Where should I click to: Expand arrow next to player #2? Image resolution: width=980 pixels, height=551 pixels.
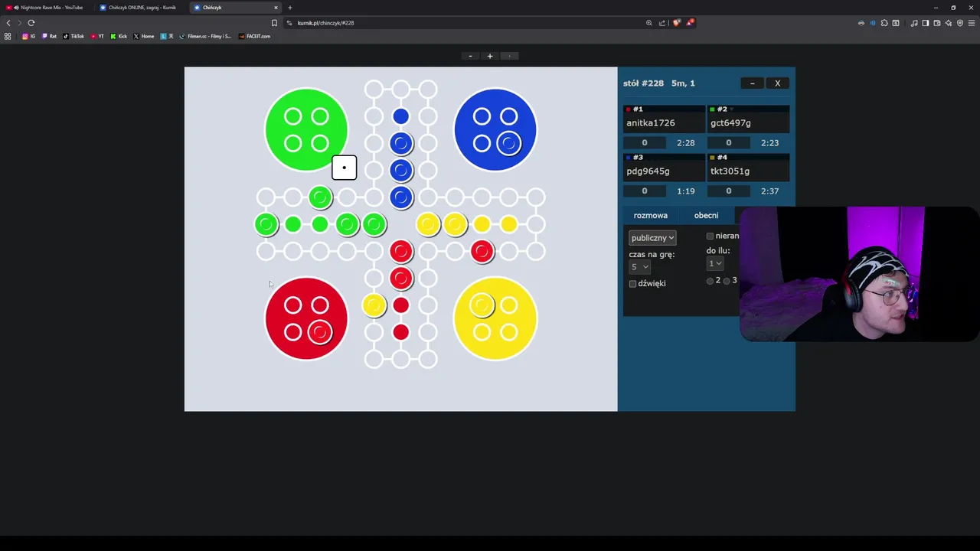(x=733, y=109)
